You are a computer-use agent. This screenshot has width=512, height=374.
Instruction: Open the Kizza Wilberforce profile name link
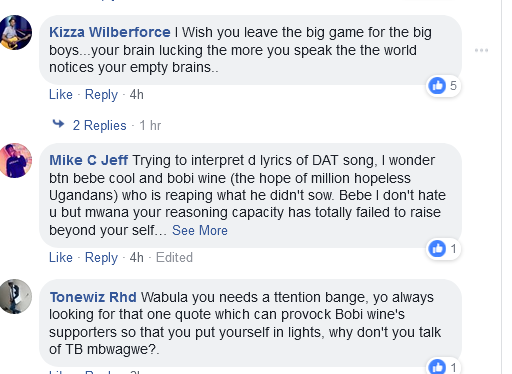(x=110, y=32)
